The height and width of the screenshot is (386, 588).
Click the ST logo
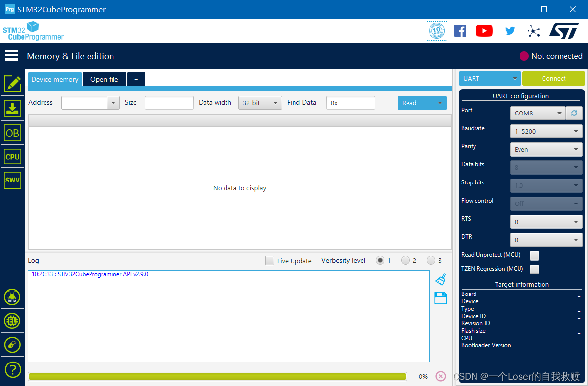tap(564, 30)
